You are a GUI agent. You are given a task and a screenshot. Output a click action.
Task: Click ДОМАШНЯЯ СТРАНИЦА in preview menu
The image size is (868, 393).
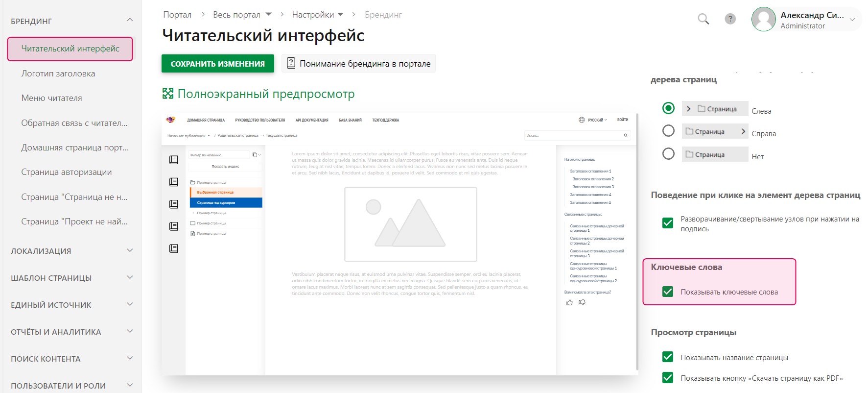coord(206,120)
